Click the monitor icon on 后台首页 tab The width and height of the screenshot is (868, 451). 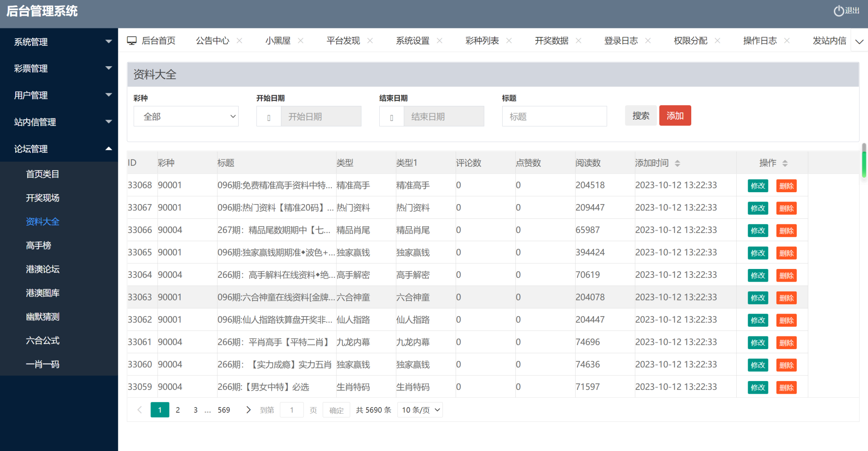pyautogui.click(x=132, y=40)
